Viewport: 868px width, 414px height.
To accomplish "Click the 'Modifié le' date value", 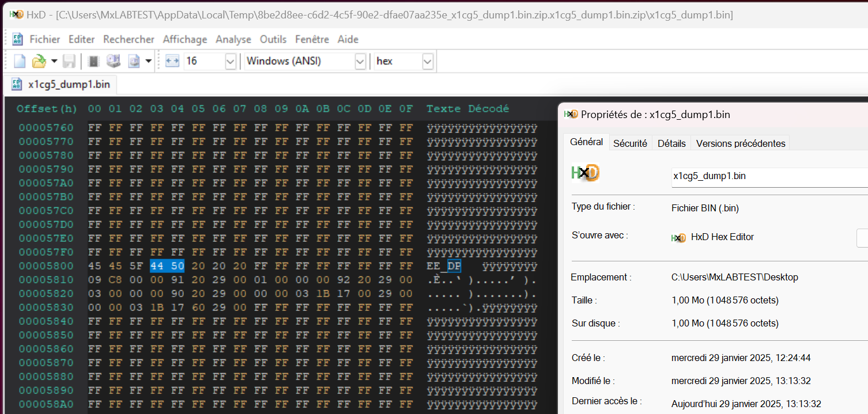I will coord(741,381).
